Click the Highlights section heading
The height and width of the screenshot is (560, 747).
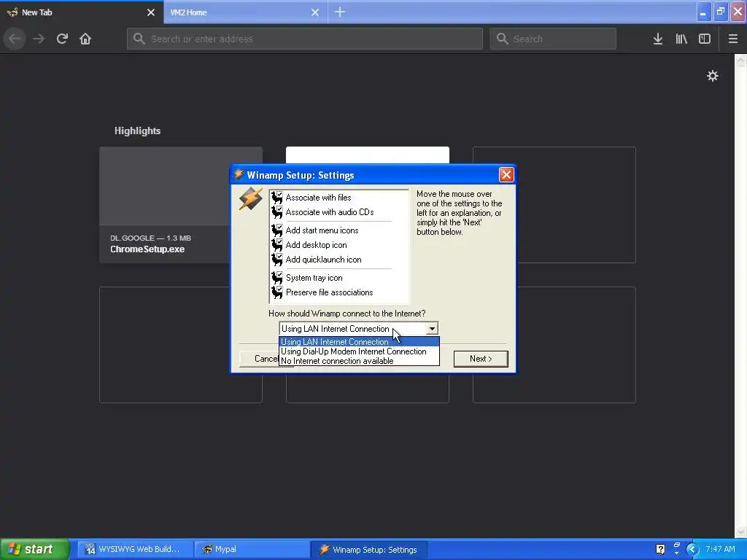(137, 131)
